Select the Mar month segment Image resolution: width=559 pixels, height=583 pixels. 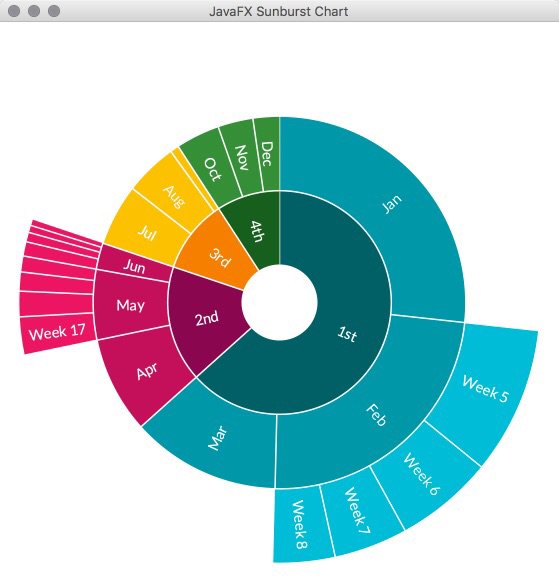coord(218,437)
